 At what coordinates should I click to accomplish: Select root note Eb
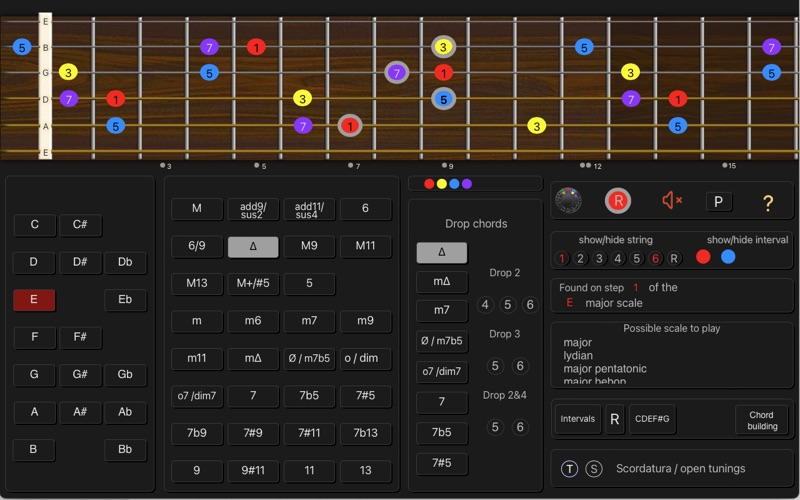pyautogui.click(x=125, y=299)
